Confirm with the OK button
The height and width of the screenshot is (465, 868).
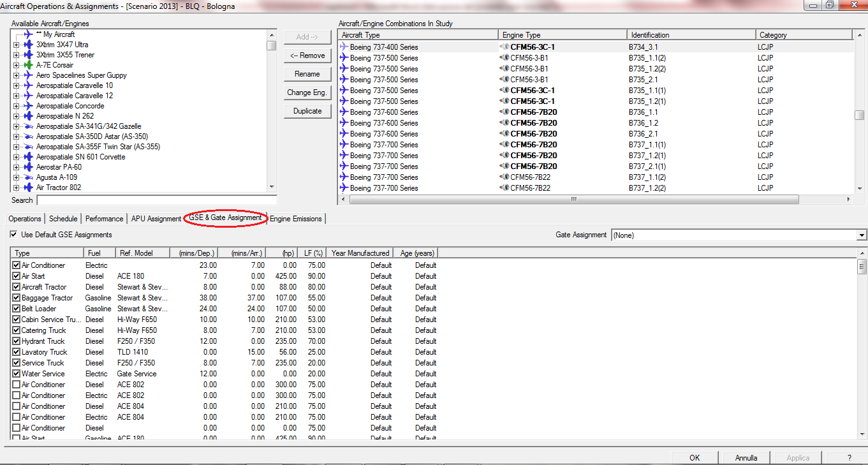695,457
